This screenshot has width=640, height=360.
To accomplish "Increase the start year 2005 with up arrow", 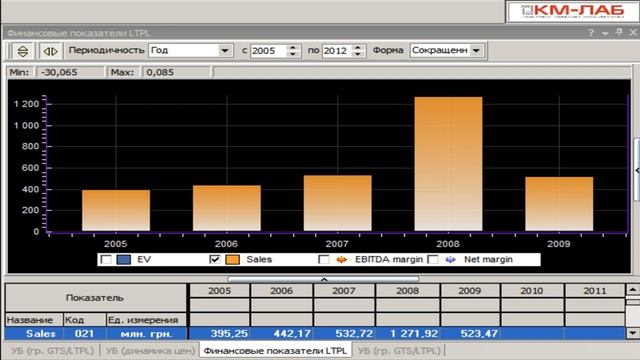I will point(293,47).
